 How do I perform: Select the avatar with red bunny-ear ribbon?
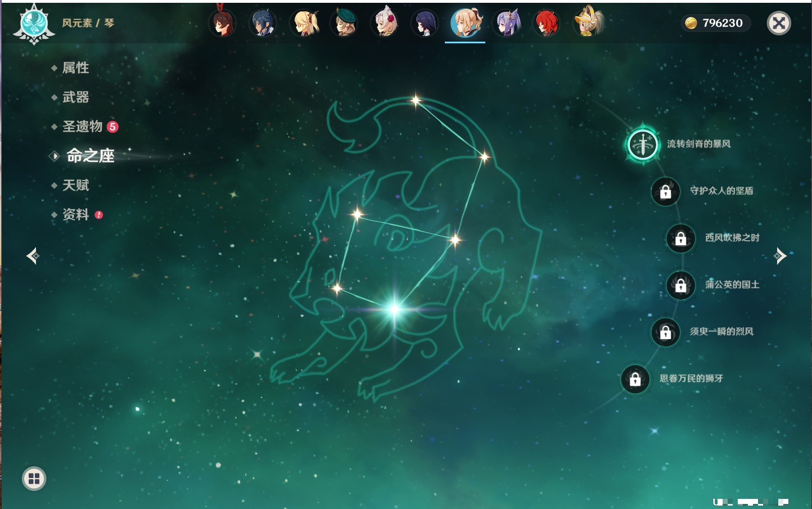223,23
